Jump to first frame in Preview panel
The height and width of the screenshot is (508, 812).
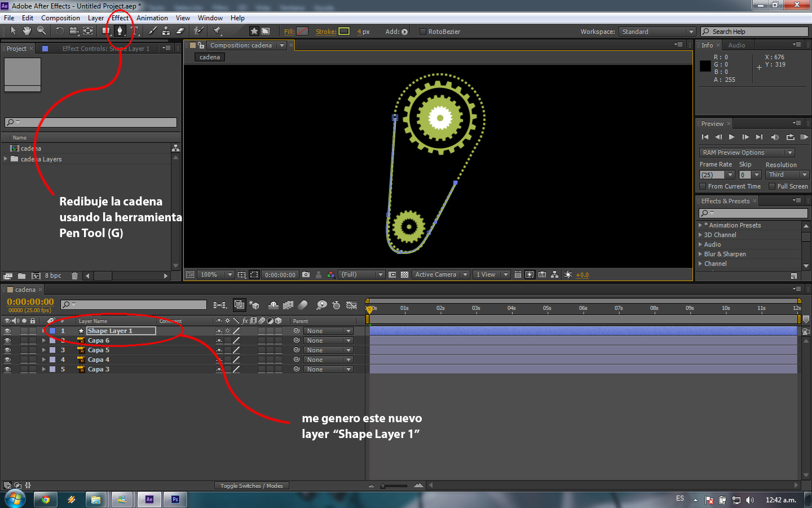click(705, 137)
